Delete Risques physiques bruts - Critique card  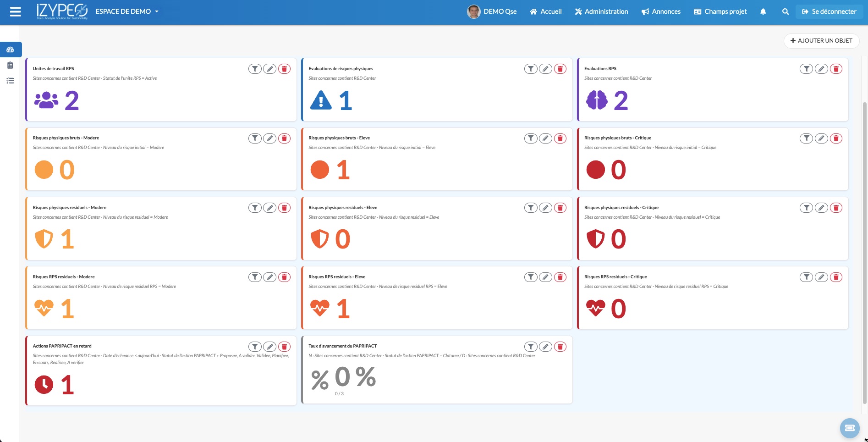click(836, 138)
